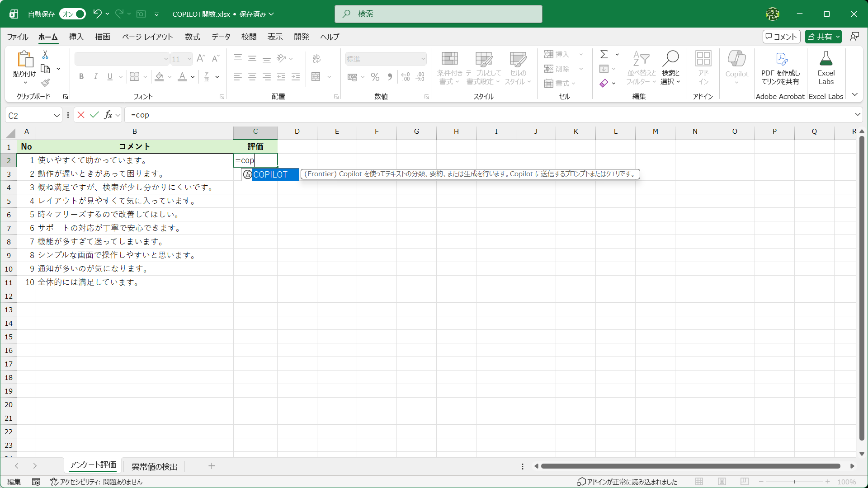868x488 pixels.
Task: Enable Normal view from the status bar
Action: (699, 482)
